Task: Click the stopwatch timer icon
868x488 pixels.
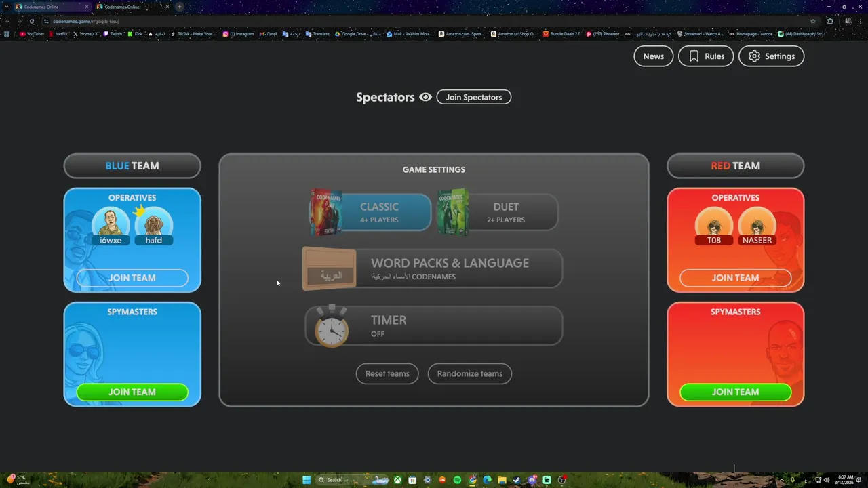Action: pyautogui.click(x=332, y=326)
